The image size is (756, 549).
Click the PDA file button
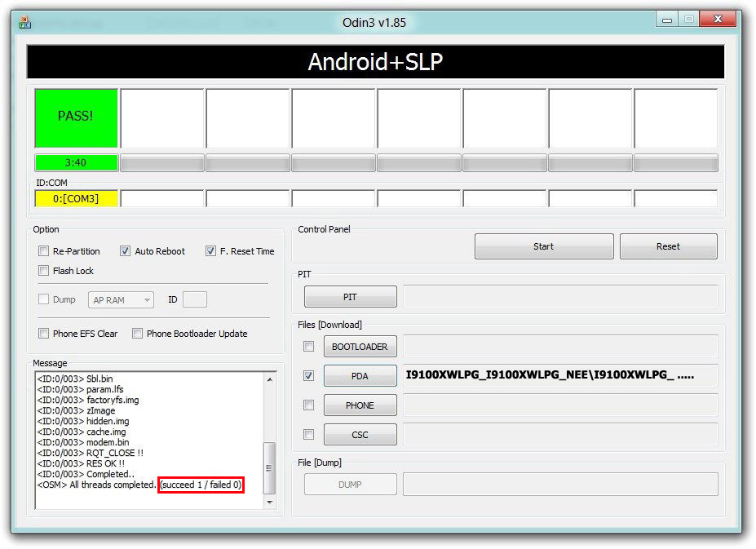(x=360, y=376)
